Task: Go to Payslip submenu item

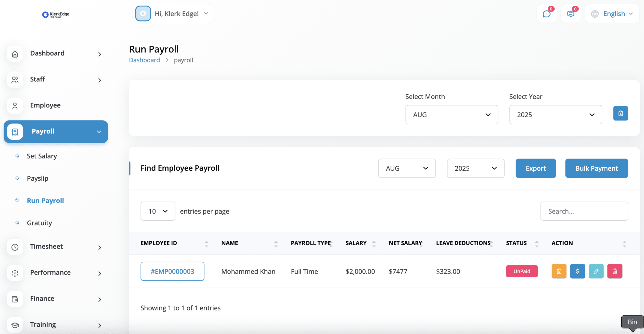Action: click(x=37, y=178)
